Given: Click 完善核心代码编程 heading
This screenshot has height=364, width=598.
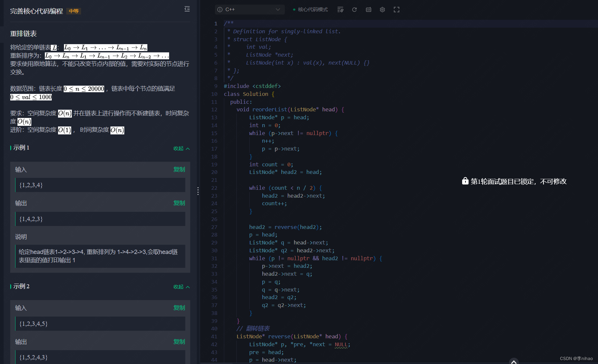Looking at the screenshot, I should [37, 11].
